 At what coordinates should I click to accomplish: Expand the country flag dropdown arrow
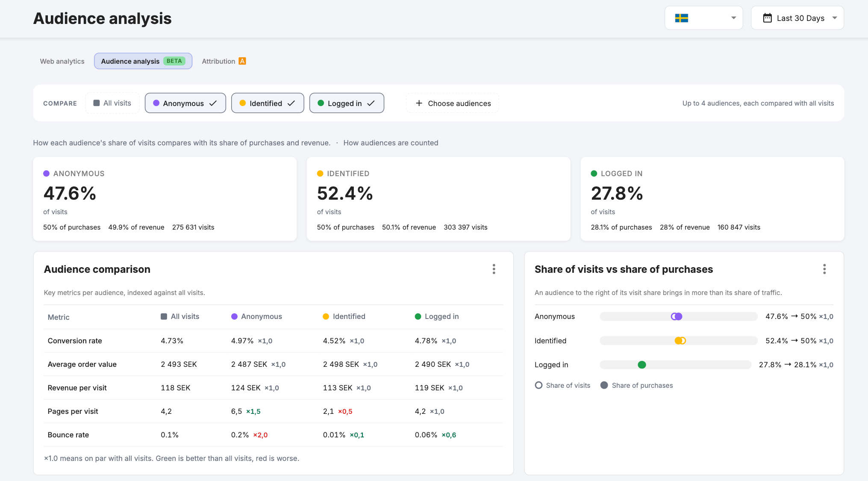tap(733, 18)
